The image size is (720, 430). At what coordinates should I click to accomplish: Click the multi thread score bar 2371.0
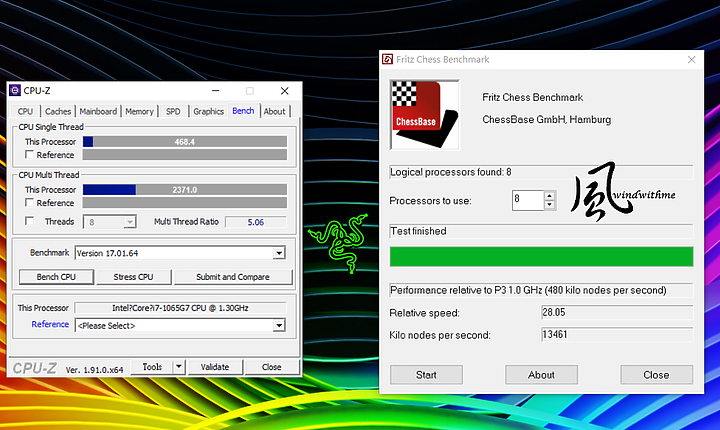click(x=185, y=189)
